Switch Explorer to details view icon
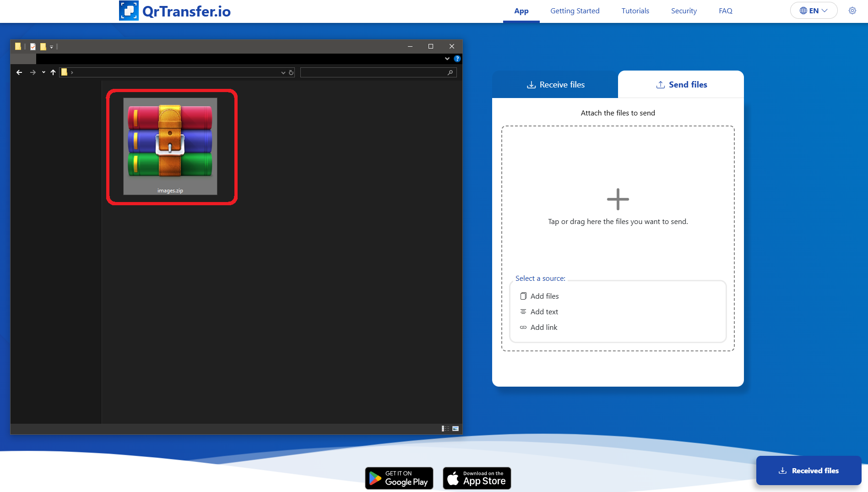Image resolution: width=868 pixels, height=492 pixels. pyautogui.click(x=445, y=429)
